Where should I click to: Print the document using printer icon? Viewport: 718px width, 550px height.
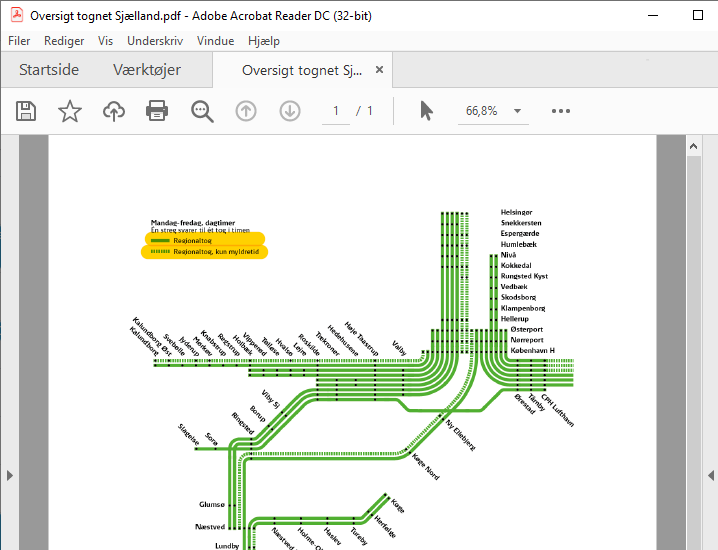click(x=157, y=111)
